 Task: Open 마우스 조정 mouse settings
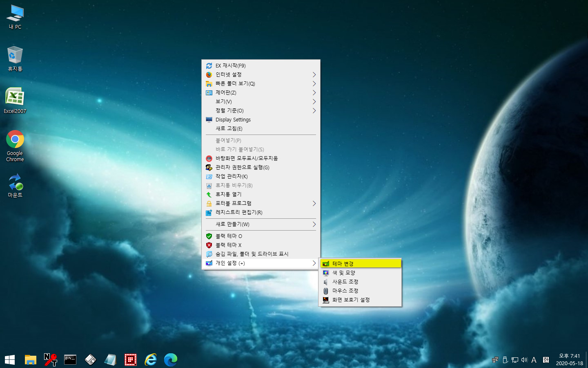click(361, 291)
